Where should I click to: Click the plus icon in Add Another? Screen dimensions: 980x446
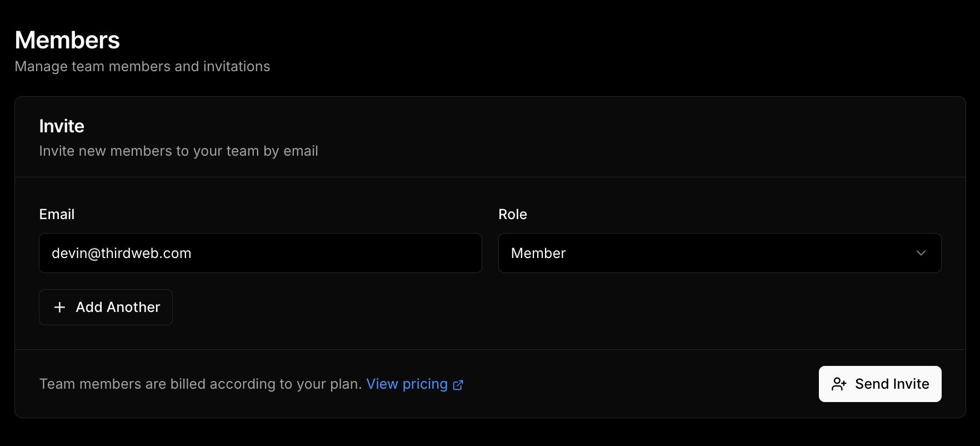(59, 307)
